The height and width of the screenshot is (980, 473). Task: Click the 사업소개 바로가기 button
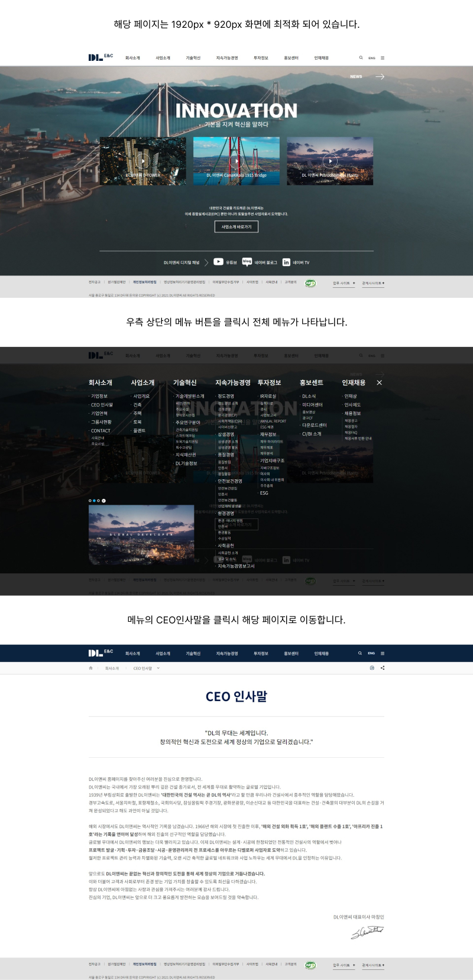point(237,226)
